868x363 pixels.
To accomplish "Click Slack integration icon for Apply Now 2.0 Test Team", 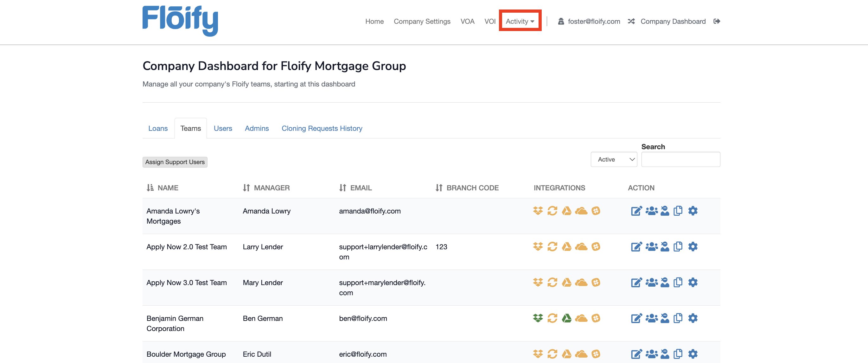I will [595, 247].
